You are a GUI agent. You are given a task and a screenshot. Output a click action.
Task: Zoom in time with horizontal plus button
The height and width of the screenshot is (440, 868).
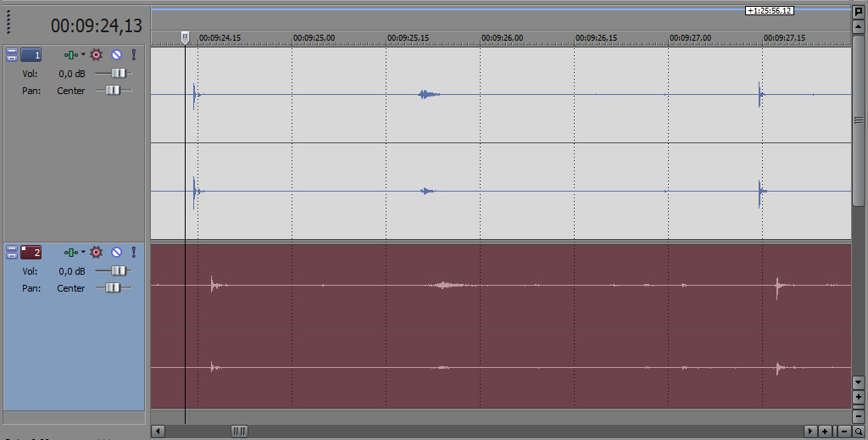(x=825, y=432)
